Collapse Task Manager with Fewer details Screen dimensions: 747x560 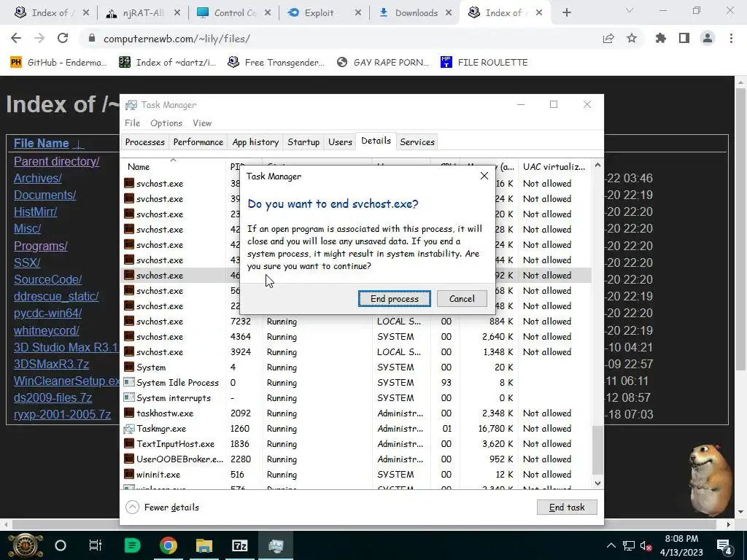click(x=163, y=507)
